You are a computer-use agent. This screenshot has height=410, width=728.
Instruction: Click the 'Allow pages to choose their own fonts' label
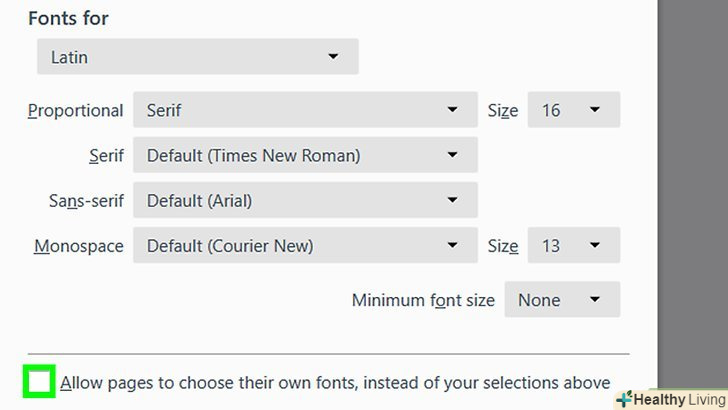tap(335, 382)
